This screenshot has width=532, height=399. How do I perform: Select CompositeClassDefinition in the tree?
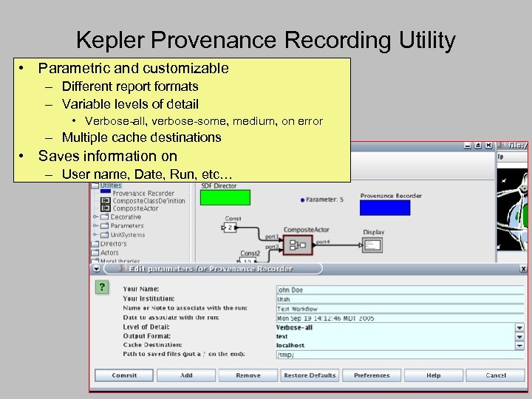click(x=149, y=201)
